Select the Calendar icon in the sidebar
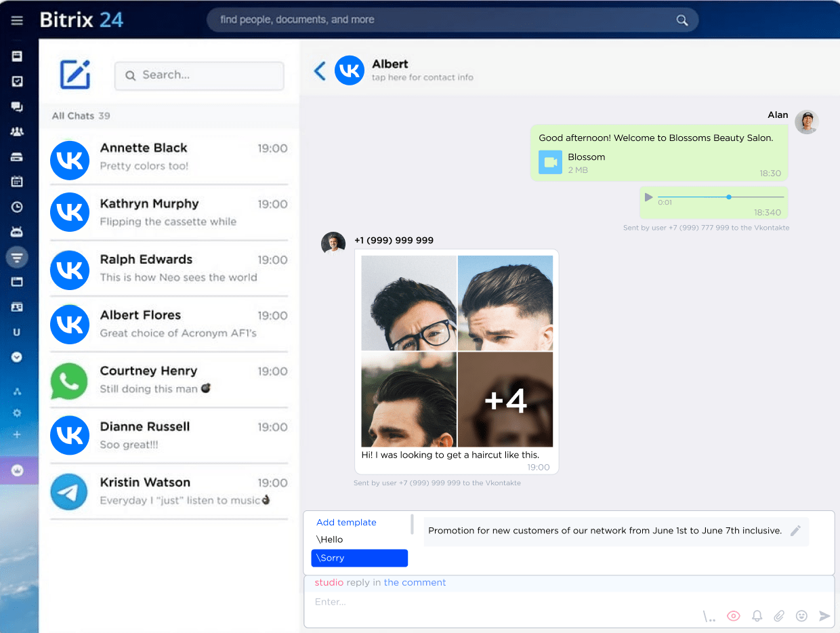This screenshot has height=633, width=840. pyautogui.click(x=18, y=181)
